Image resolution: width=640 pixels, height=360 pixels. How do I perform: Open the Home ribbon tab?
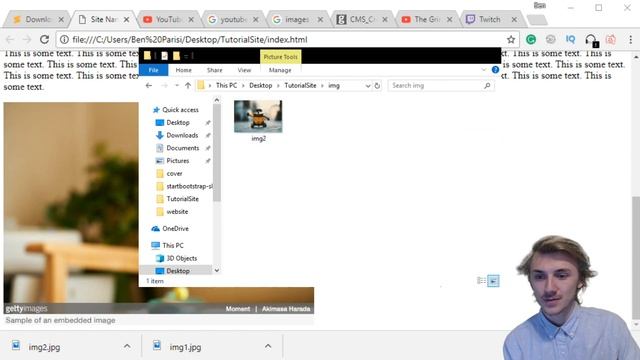coord(184,70)
